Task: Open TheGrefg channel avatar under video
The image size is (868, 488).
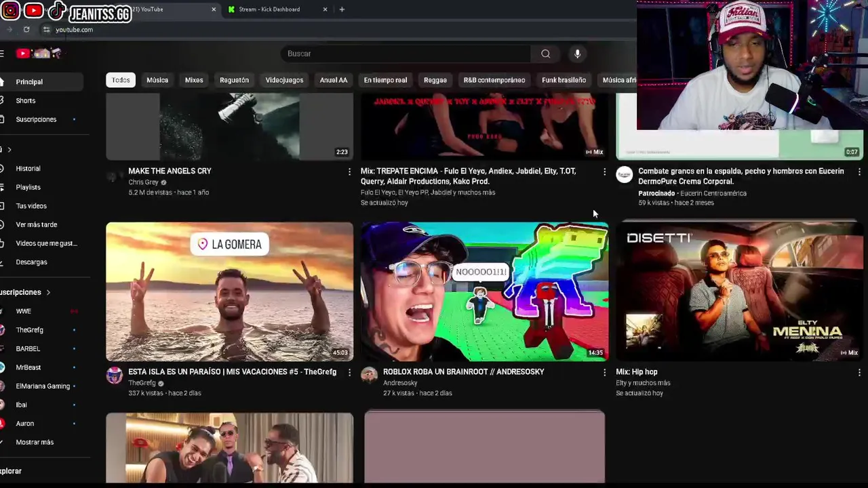Action: 114,375
